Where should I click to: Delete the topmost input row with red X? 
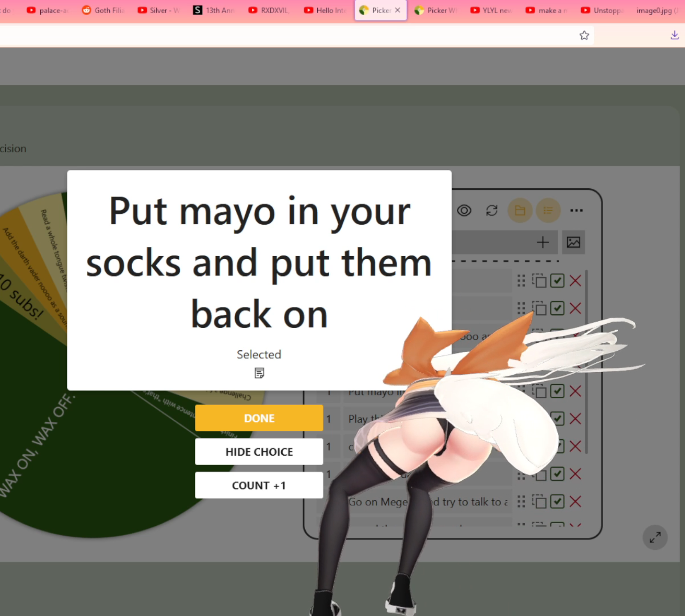click(x=575, y=281)
